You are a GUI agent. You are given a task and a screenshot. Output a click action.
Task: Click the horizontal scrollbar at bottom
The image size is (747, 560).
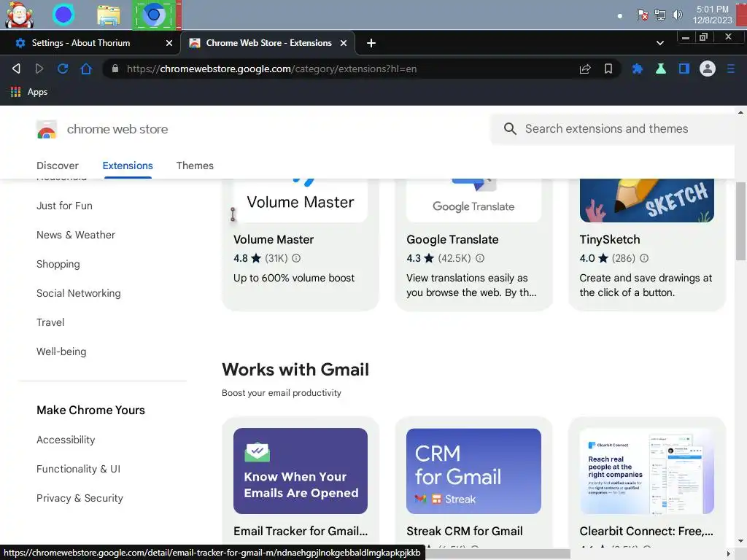tap(498, 554)
